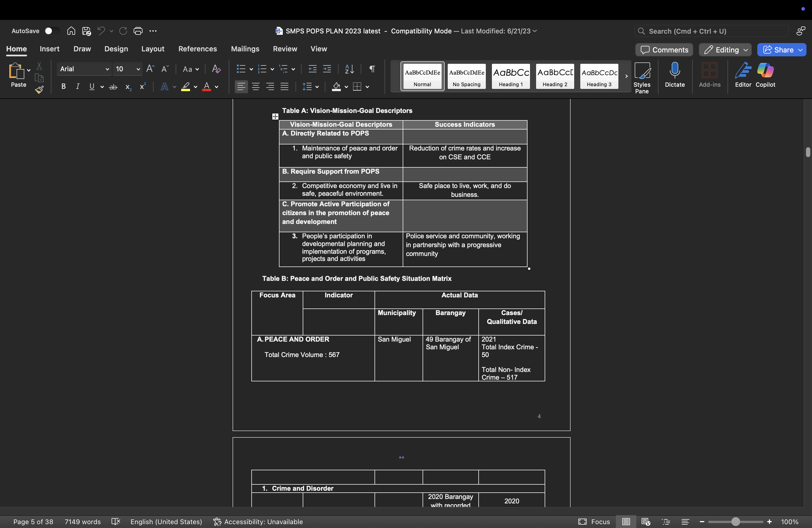Enter Focus mode

click(594, 522)
